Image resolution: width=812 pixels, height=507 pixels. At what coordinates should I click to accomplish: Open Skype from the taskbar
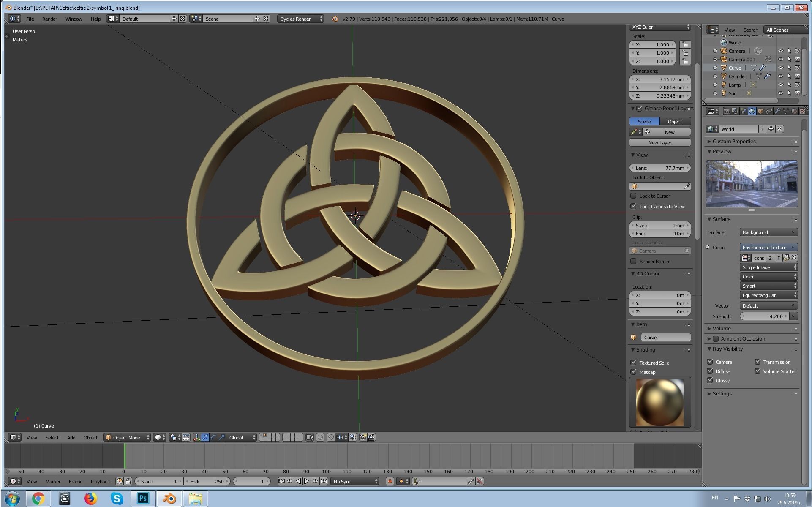tap(117, 499)
